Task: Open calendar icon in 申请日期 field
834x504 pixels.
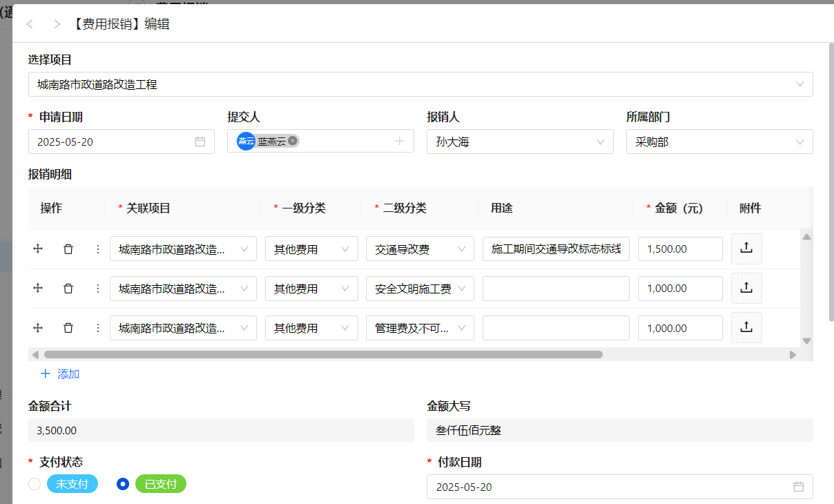Action: (x=200, y=142)
